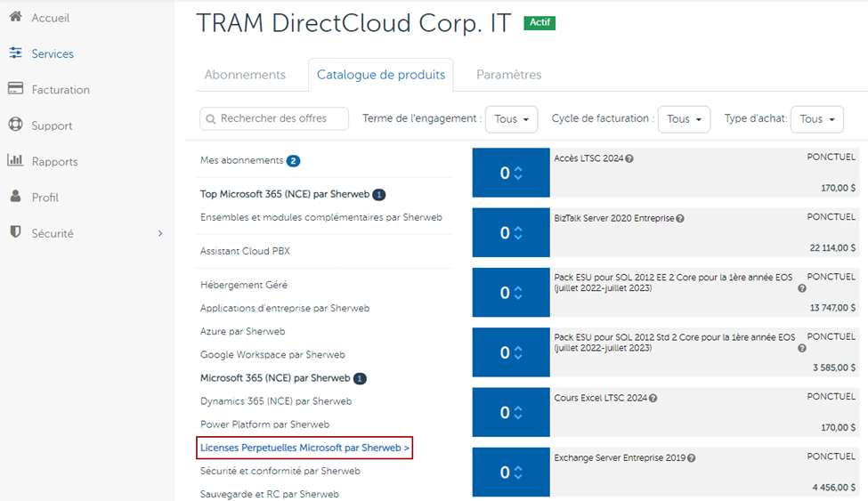The width and height of the screenshot is (868, 501).
Task: Click the Profil person icon
Action: (15, 196)
